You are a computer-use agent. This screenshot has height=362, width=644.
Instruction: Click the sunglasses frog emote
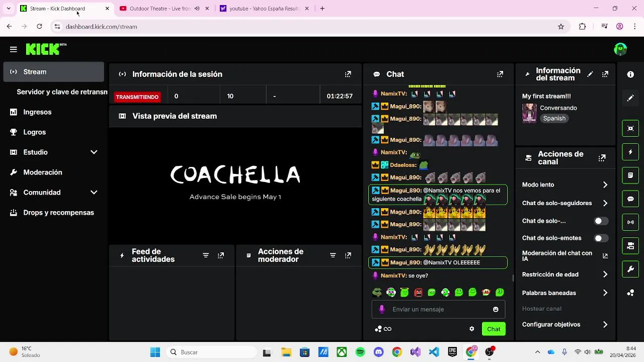pos(377,292)
